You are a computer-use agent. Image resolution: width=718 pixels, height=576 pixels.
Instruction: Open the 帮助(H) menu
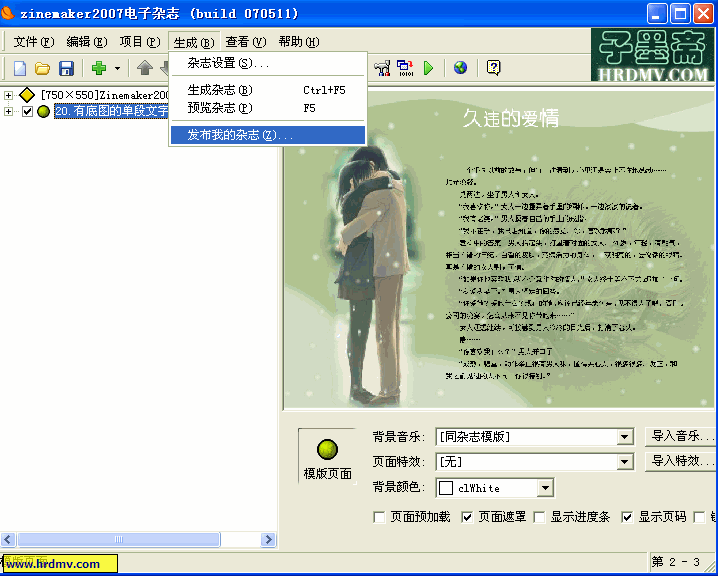coord(299,42)
